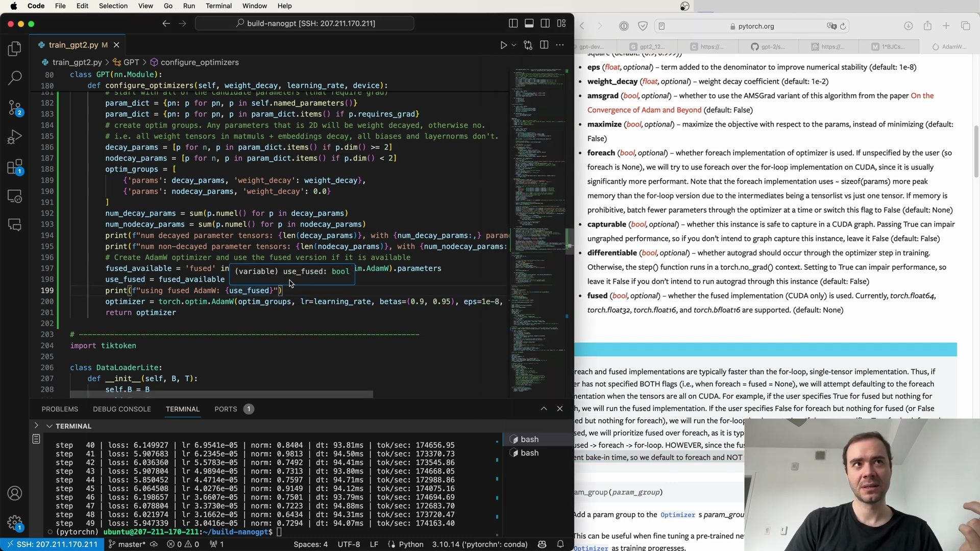Open Extensions view in activity bar
Screen dimensions: 980x551
point(15,167)
